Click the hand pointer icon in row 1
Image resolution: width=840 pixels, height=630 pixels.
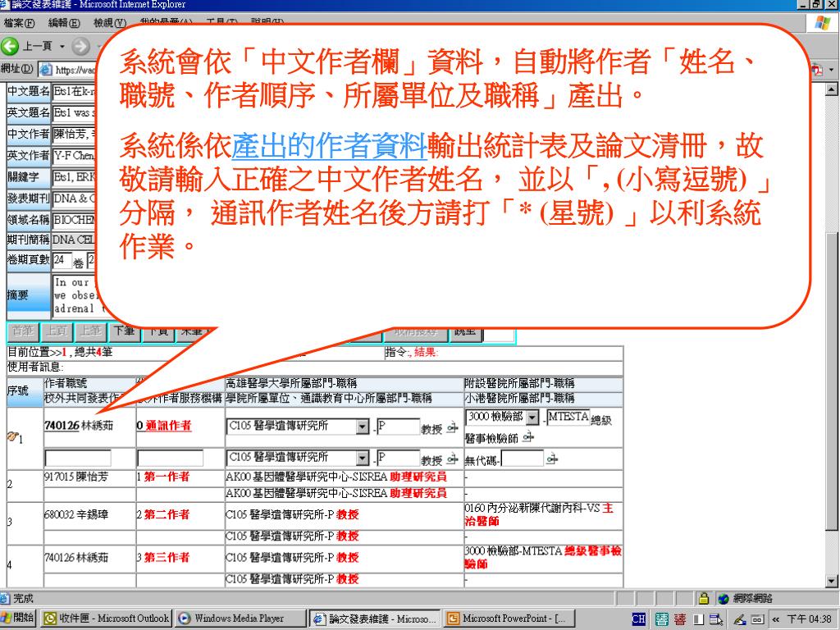[11, 437]
